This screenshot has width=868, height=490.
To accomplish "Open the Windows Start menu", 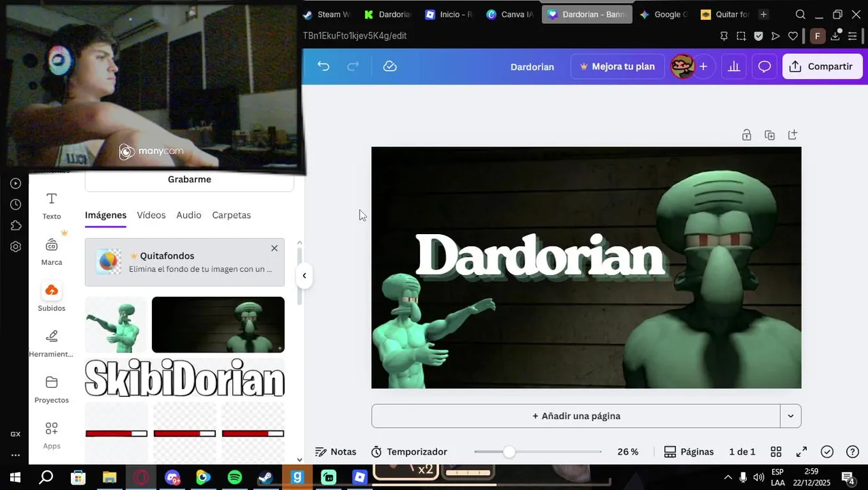I will [14, 477].
